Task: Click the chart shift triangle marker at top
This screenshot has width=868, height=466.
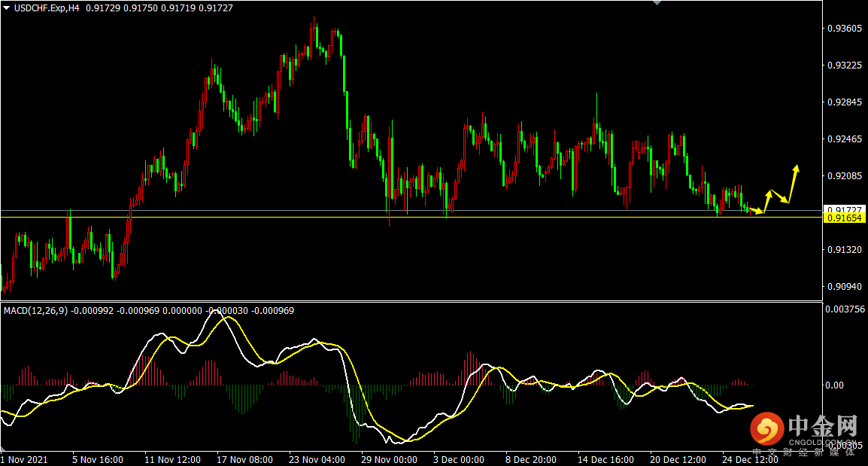Action: tap(657, 3)
